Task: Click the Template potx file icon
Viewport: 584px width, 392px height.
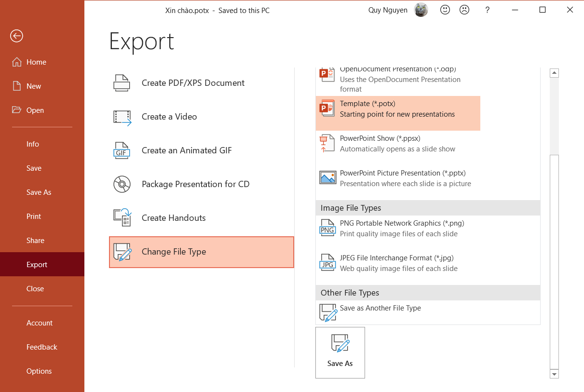Action: point(327,108)
